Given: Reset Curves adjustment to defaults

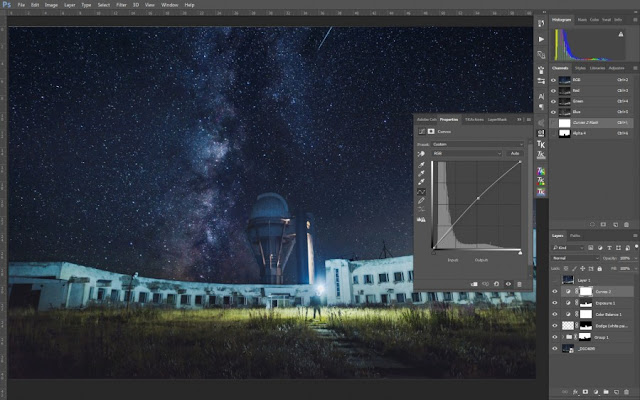Looking at the screenshot, I should pyautogui.click(x=497, y=284).
